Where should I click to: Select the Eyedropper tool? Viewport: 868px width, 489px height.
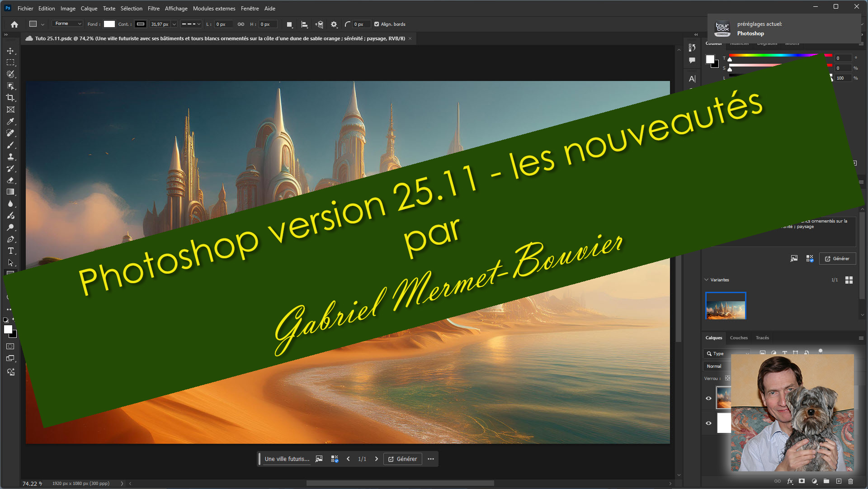click(x=10, y=121)
